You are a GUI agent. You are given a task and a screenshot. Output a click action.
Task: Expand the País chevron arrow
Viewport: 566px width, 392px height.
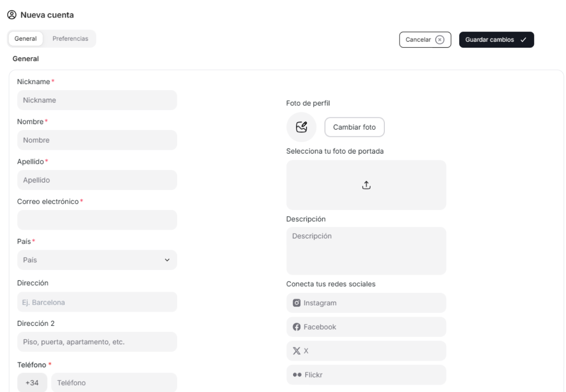click(167, 260)
